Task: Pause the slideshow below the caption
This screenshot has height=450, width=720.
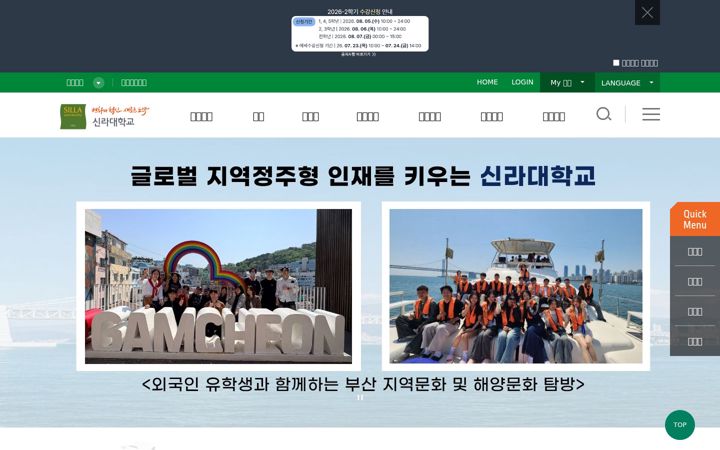Action: (360, 397)
